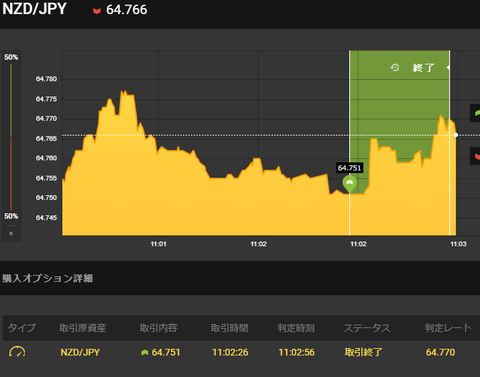Close the sentiment gauge with the X icon
This screenshot has width=480, height=377.
pyautogui.click(x=11, y=233)
